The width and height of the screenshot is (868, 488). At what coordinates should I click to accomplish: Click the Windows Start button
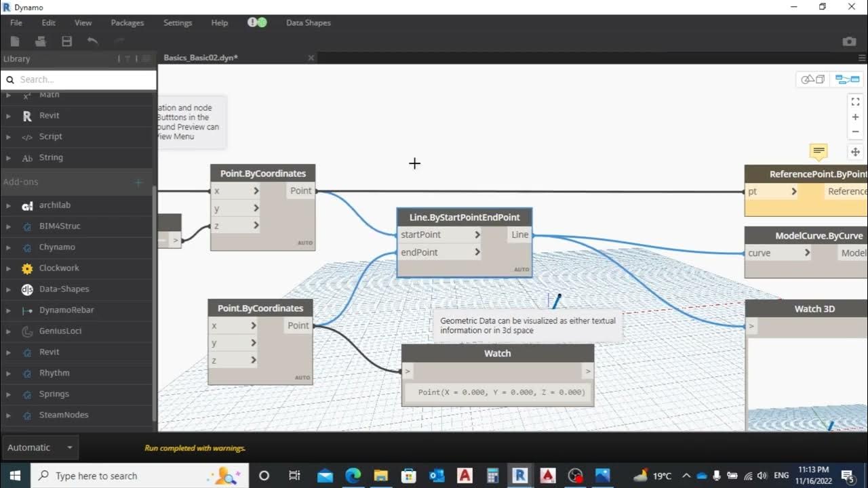[x=15, y=475]
